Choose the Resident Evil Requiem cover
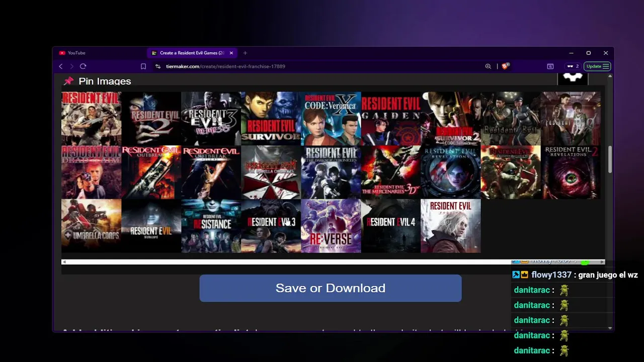 (450, 226)
